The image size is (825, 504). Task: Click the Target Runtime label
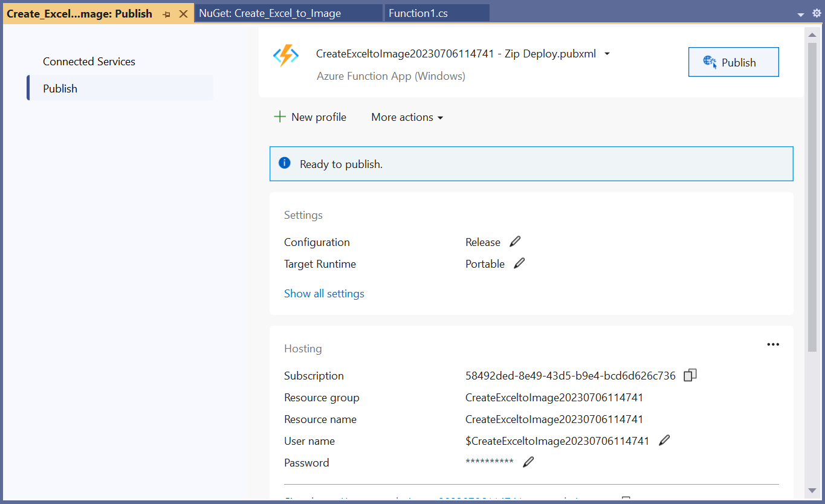[320, 263]
